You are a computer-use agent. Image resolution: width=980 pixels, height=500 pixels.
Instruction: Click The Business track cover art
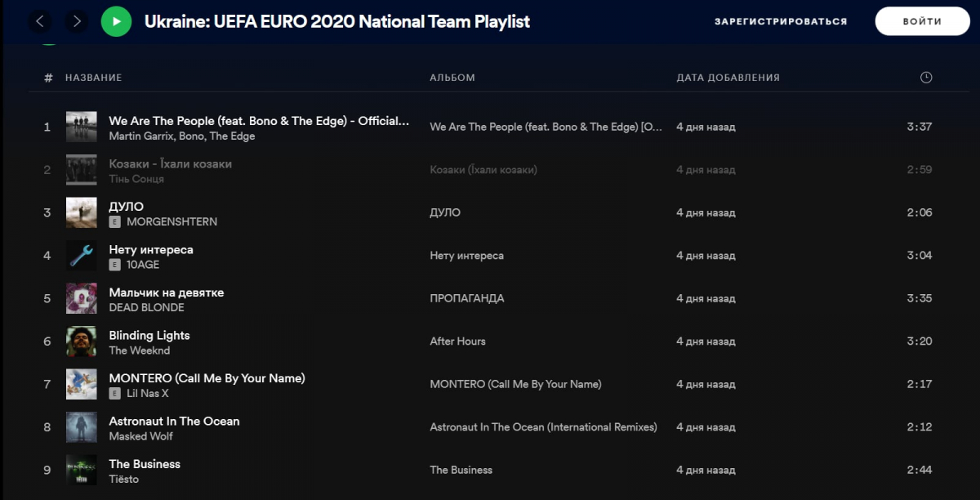(x=82, y=470)
